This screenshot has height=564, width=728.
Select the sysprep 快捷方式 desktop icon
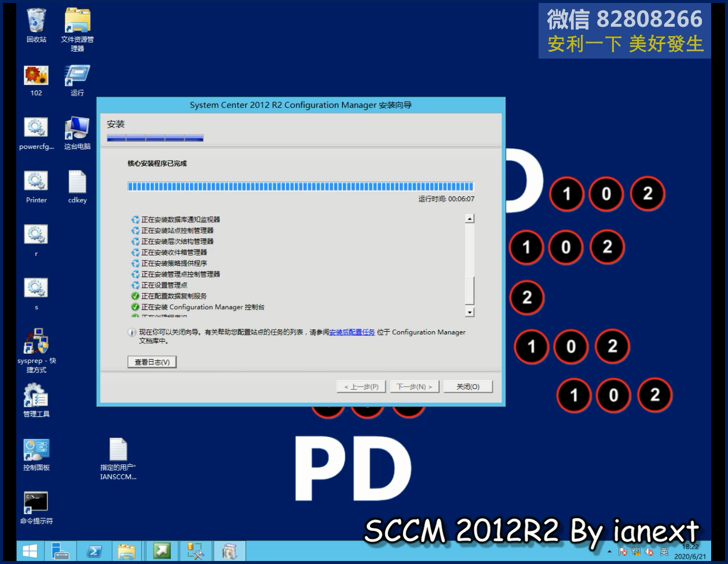coord(36,351)
